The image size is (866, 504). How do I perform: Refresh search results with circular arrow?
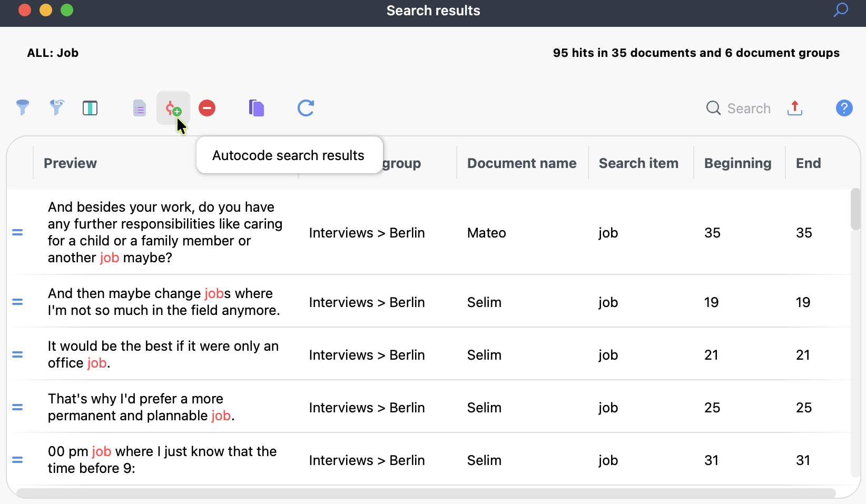click(x=306, y=108)
